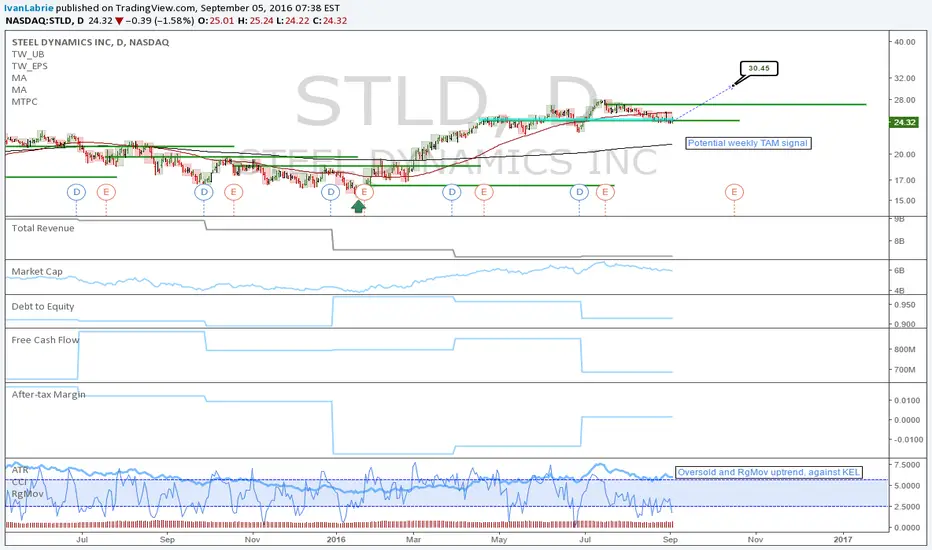Image resolution: width=932 pixels, height=550 pixels.
Task: Select the 30.45 price target callout
Action: 759,68
